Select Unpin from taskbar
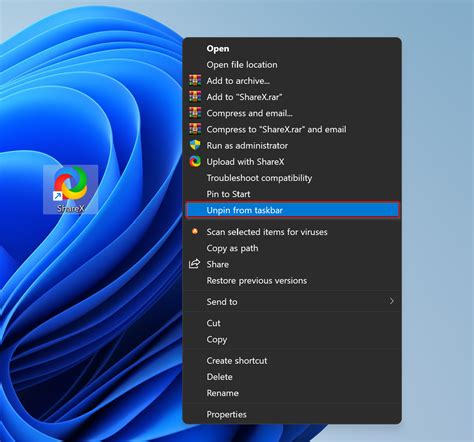Screen dimensions: 474x442 [x=292, y=210]
